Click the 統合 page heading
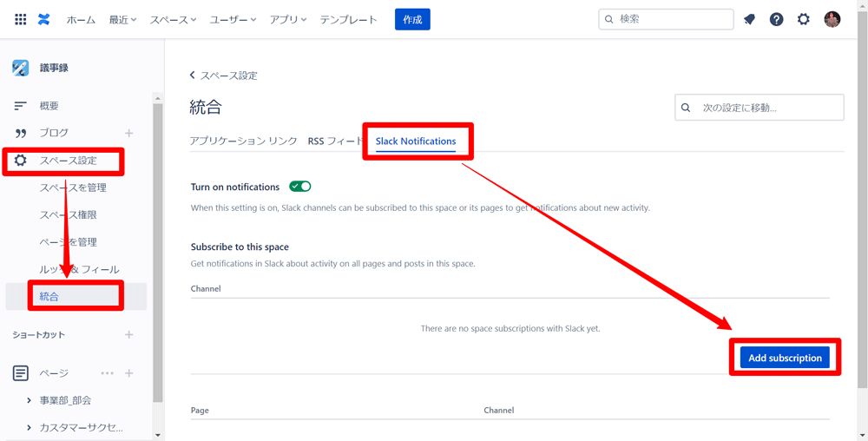 pos(206,108)
